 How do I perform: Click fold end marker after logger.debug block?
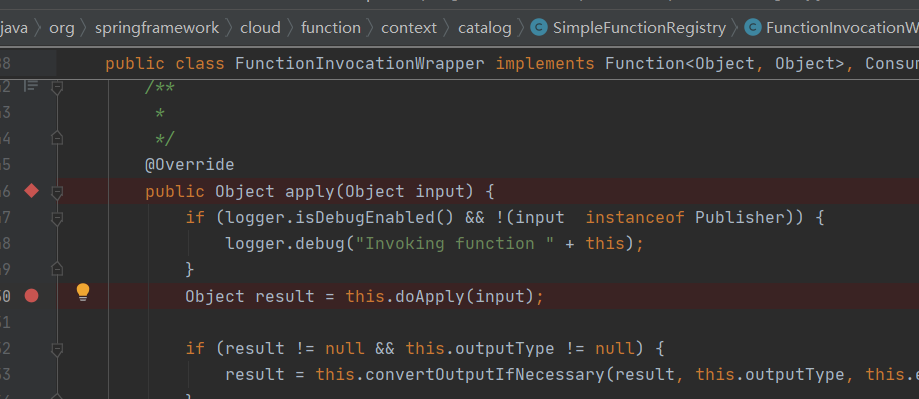[57, 269]
